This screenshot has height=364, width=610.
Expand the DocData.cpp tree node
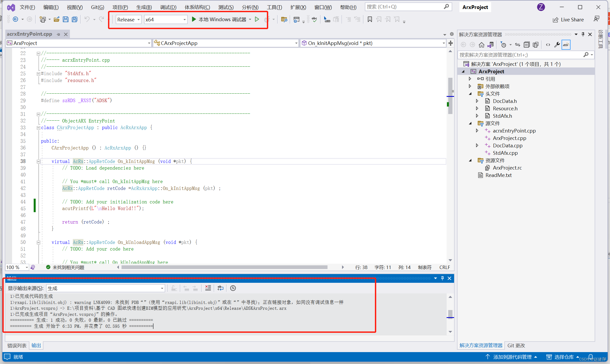[477, 145]
